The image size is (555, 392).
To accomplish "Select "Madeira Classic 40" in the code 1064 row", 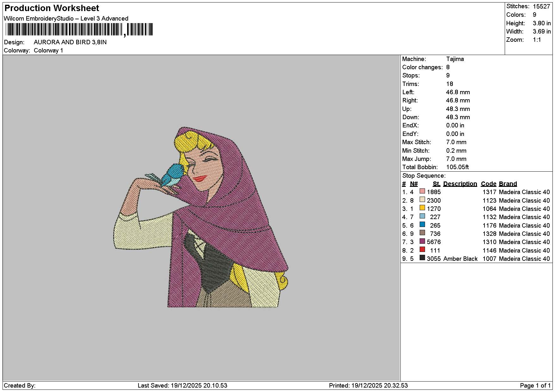I will tap(524, 209).
